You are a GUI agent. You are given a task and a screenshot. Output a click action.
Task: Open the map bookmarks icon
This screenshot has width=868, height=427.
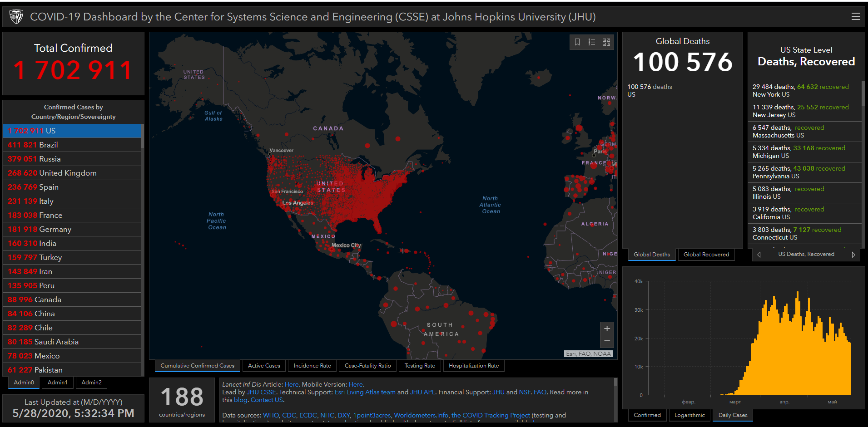click(x=577, y=42)
